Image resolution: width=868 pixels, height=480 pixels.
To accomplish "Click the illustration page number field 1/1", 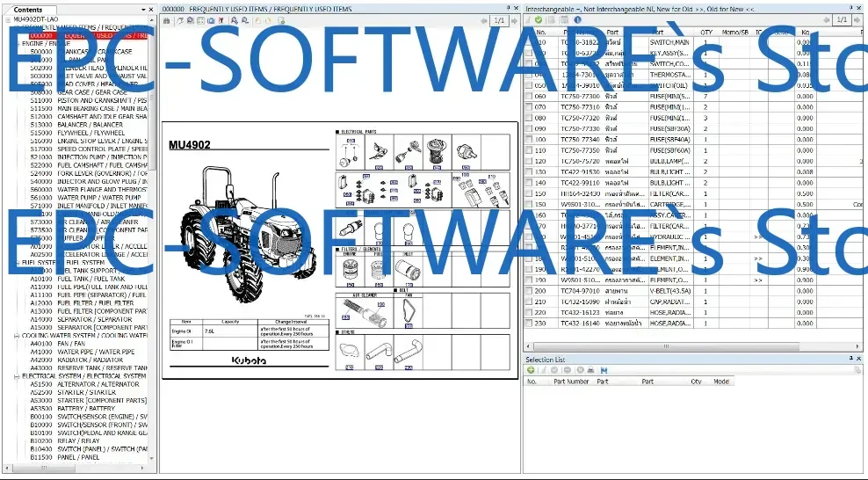I will [499, 20].
